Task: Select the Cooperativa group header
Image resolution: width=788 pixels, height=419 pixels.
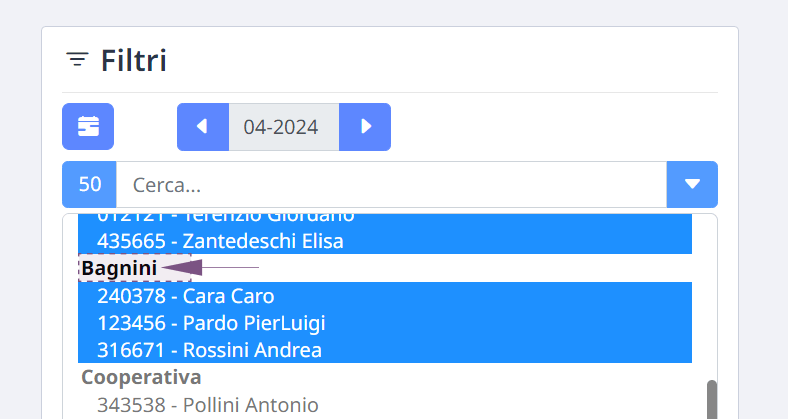Action: [141, 377]
